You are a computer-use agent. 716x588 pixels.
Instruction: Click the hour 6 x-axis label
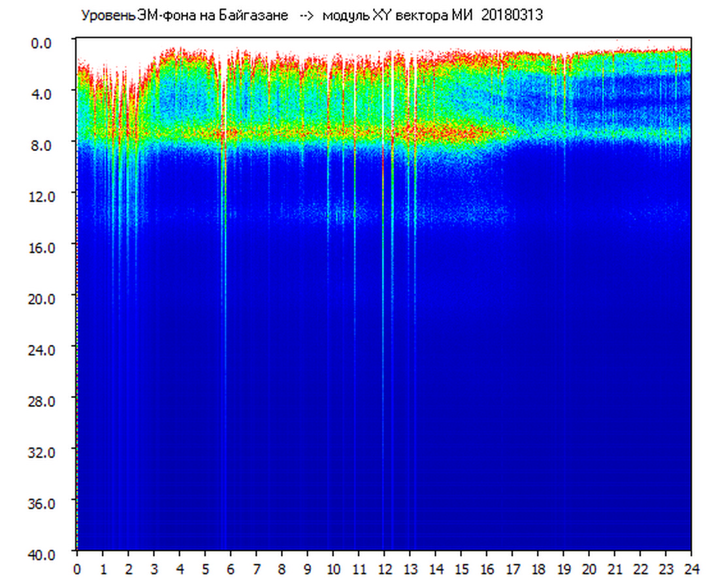231,569
